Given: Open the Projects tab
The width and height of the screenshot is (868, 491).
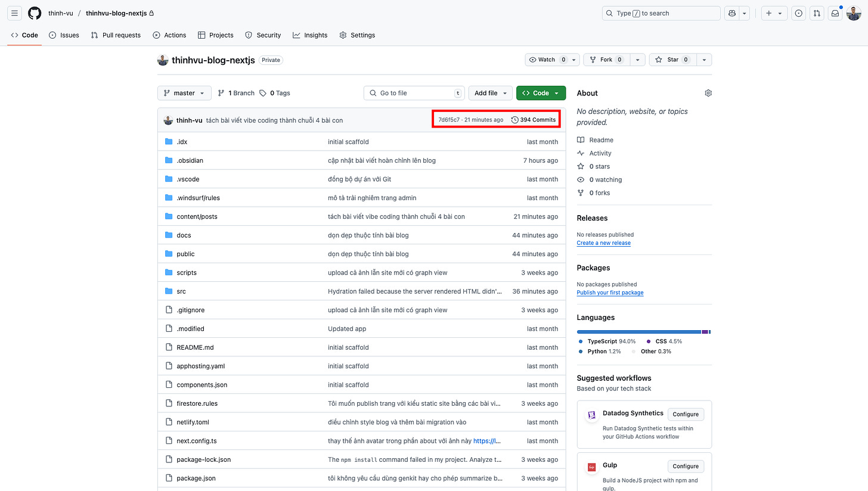Looking at the screenshot, I should [216, 35].
